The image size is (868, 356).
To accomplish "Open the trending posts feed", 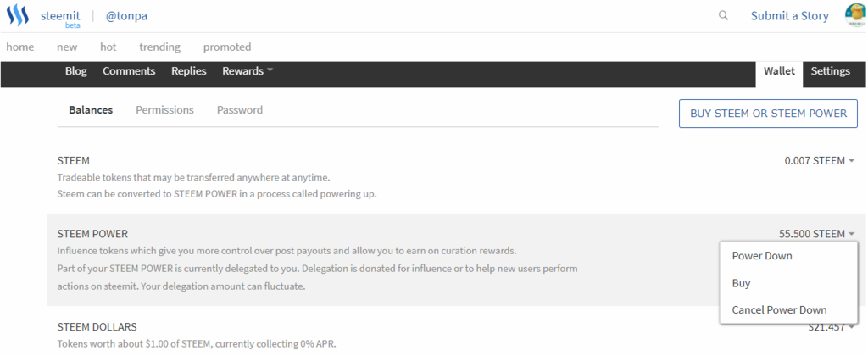I will point(160,47).
